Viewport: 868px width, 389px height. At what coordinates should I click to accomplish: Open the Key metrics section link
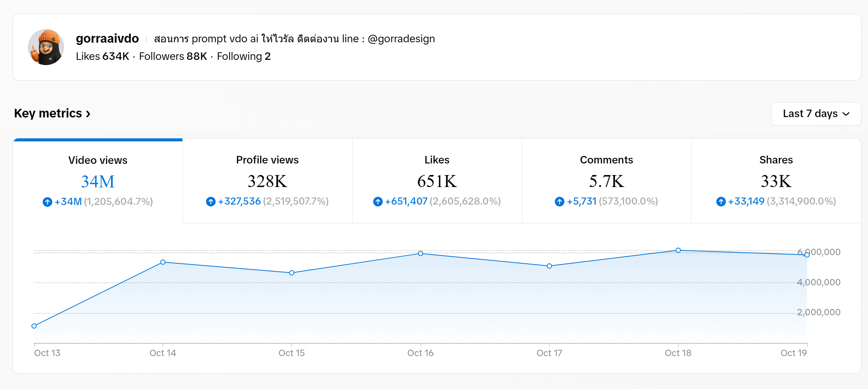(x=48, y=113)
